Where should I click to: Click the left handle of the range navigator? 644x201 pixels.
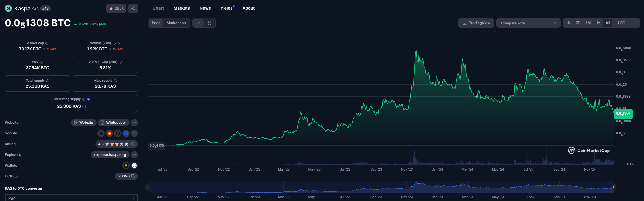(x=148, y=187)
